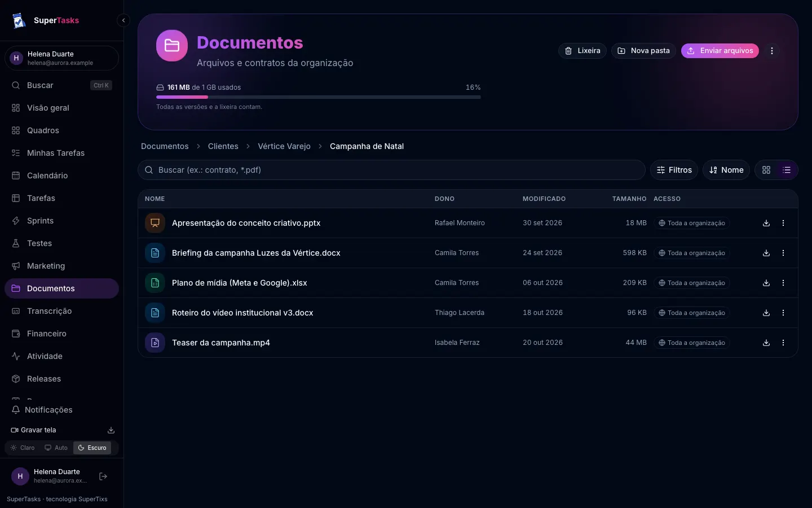Click the document search input field
The width and height of the screenshot is (812, 508).
click(x=391, y=170)
